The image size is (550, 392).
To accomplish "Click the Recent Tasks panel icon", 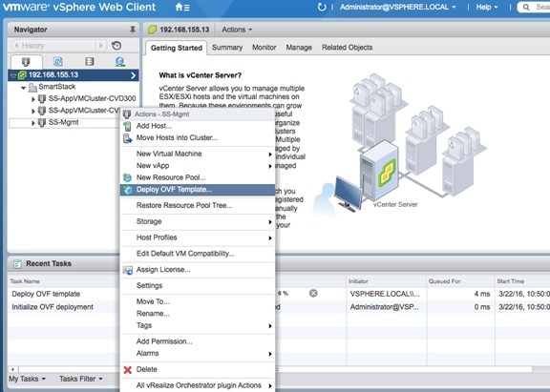I will pyautogui.click(x=17, y=264).
